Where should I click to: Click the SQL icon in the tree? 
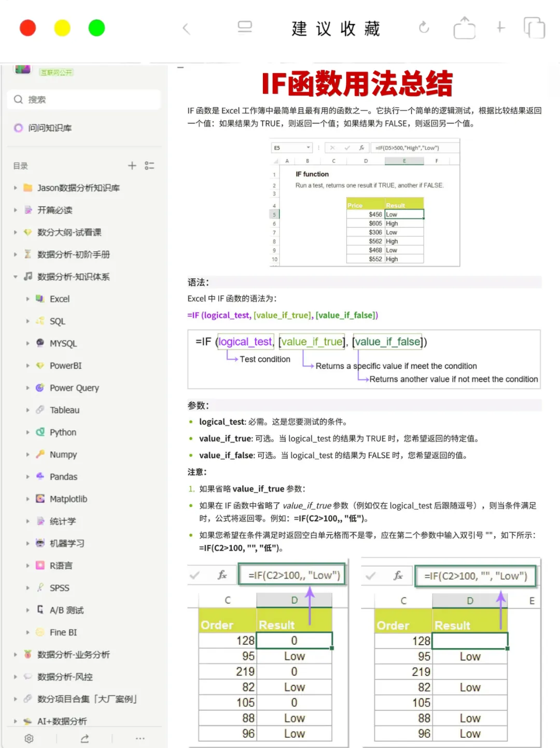[40, 321]
